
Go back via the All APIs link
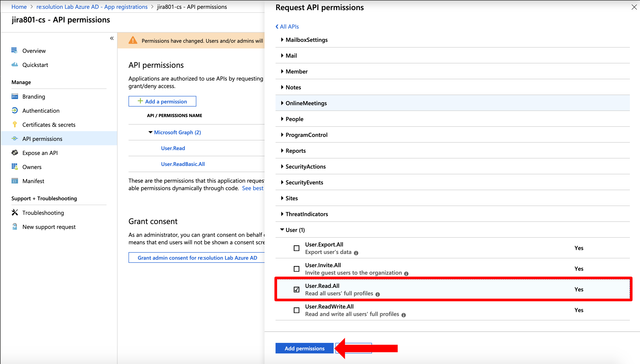click(x=287, y=26)
